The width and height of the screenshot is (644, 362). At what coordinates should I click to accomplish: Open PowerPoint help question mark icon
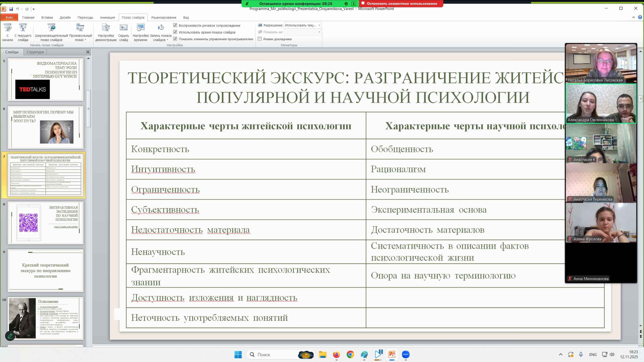(640, 17)
